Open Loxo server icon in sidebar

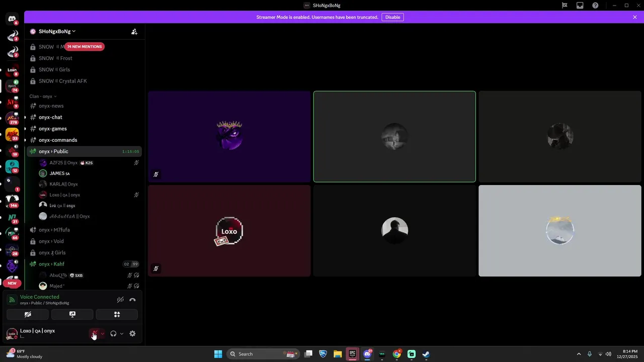point(12,70)
